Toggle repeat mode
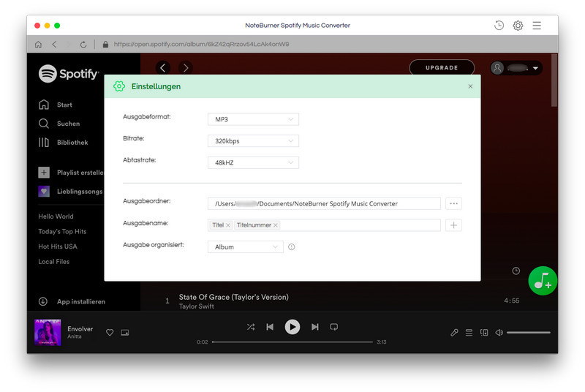Viewport: 585px width, 392px height. click(x=334, y=327)
